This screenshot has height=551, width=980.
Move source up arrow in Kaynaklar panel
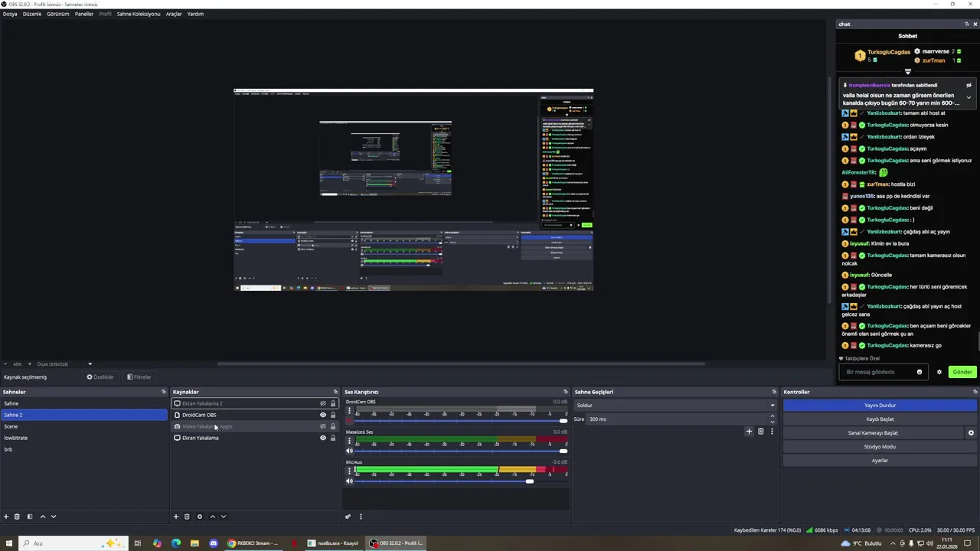pos(213,517)
